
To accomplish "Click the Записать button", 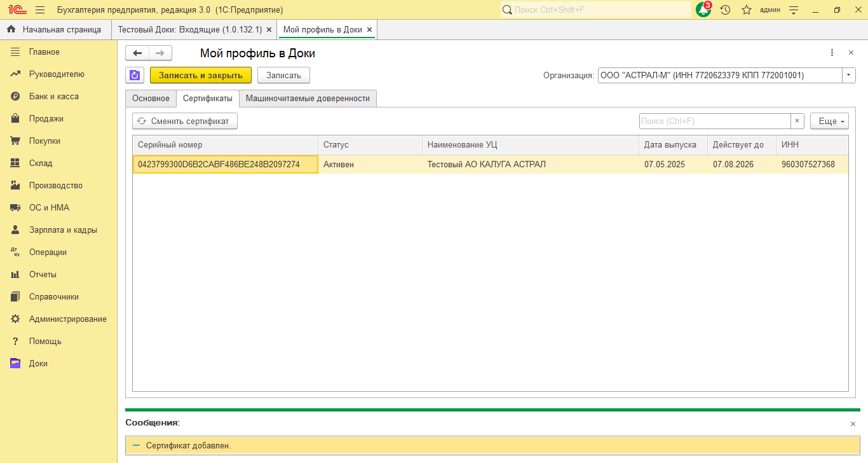I will pyautogui.click(x=283, y=75).
